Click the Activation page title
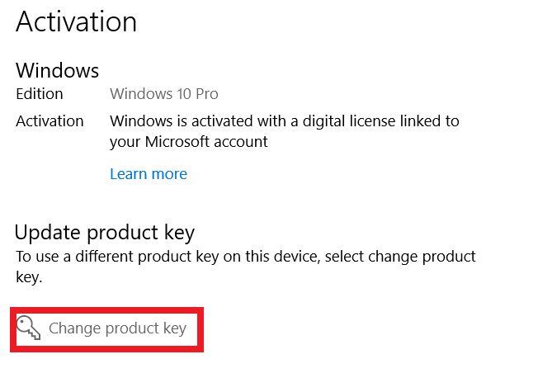The width and height of the screenshot is (538, 392). point(76,21)
